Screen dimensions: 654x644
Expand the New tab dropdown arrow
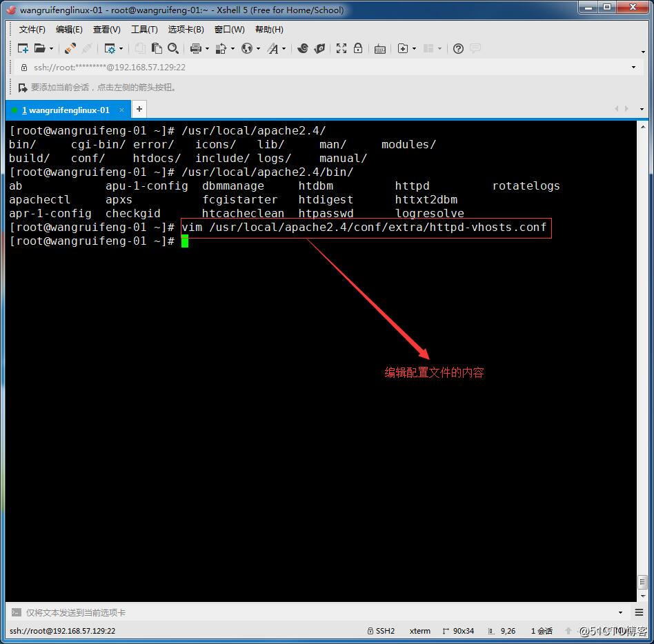tap(414, 49)
